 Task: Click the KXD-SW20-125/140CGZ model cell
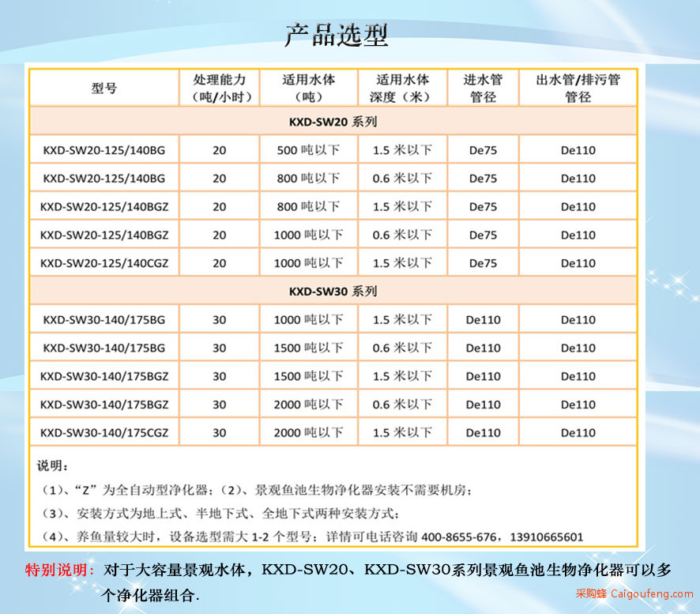click(104, 263)
